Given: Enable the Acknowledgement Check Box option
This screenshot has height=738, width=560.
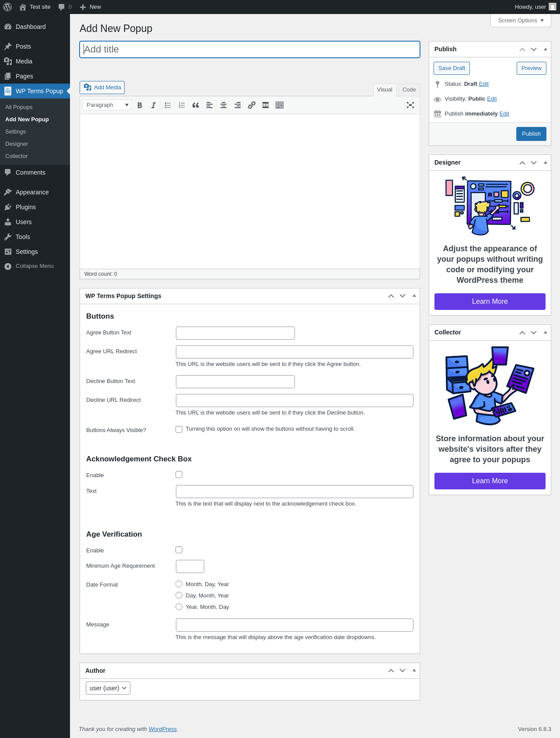Looking at the screenshot, I should coord(179,474).
